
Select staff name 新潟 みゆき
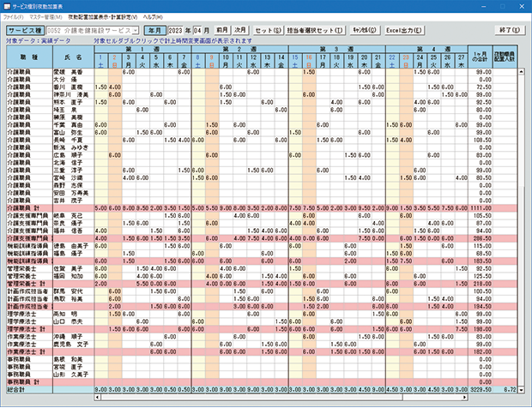pos(73,147)
